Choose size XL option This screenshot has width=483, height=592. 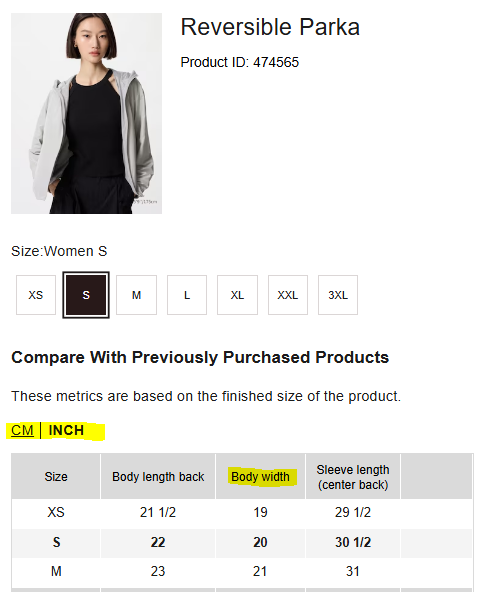coord(237,295)
